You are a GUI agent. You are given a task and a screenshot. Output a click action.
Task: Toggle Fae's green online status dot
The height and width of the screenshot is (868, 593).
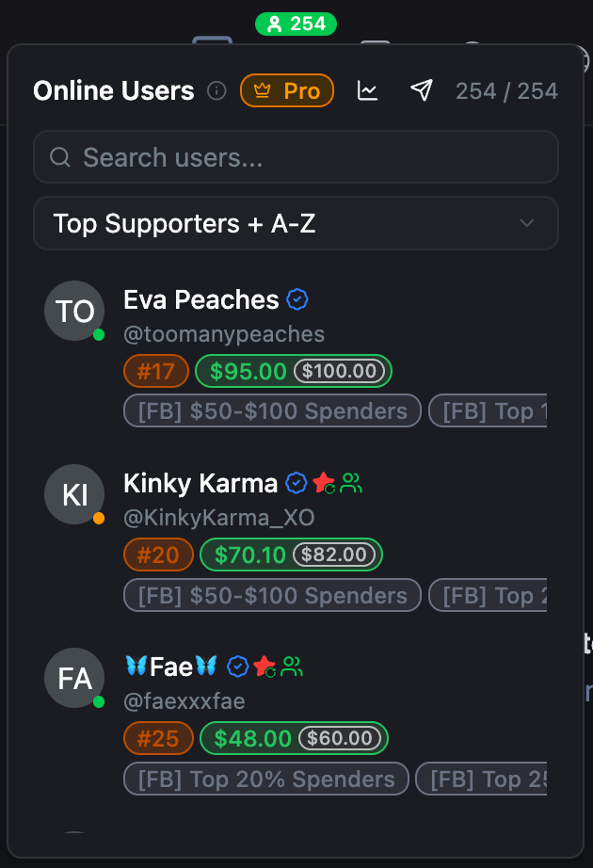point(98,700)
